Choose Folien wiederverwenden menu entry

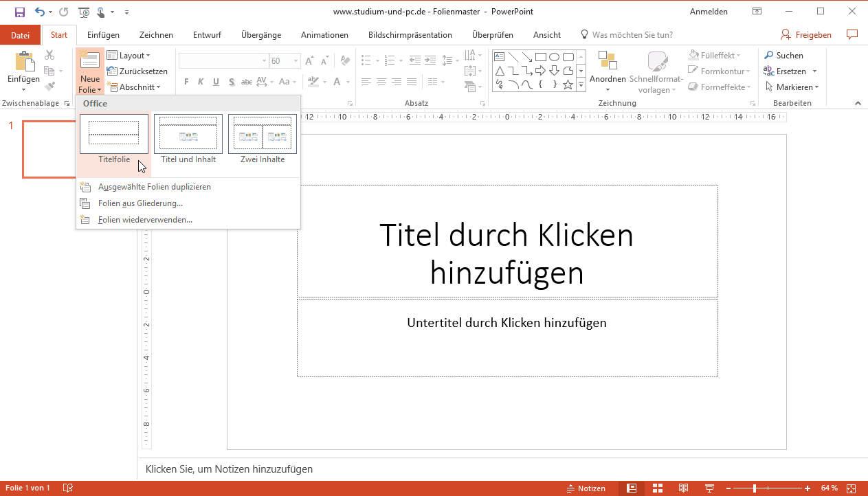pyautogui.click(x=145, y=220)
